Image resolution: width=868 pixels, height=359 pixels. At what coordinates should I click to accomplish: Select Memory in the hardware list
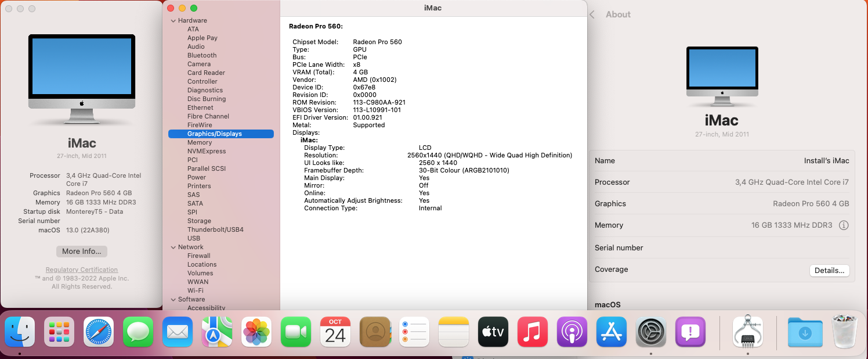click(200, 142)
